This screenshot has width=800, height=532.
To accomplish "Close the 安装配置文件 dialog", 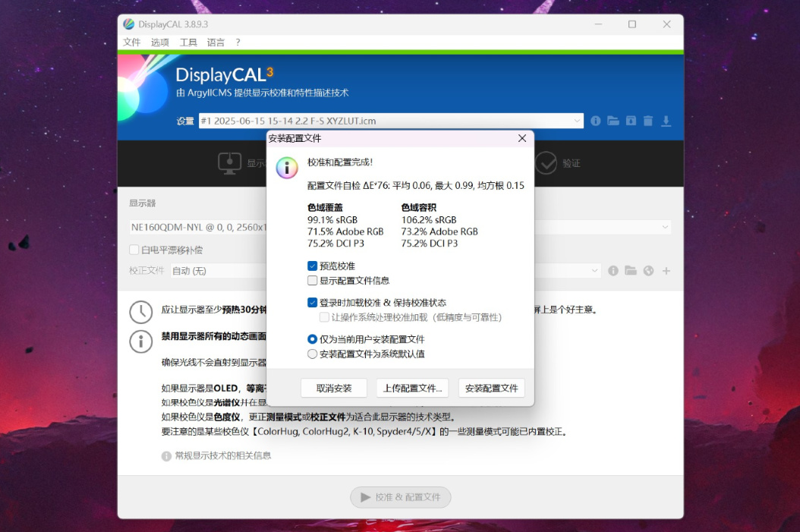I will [522, 138].
